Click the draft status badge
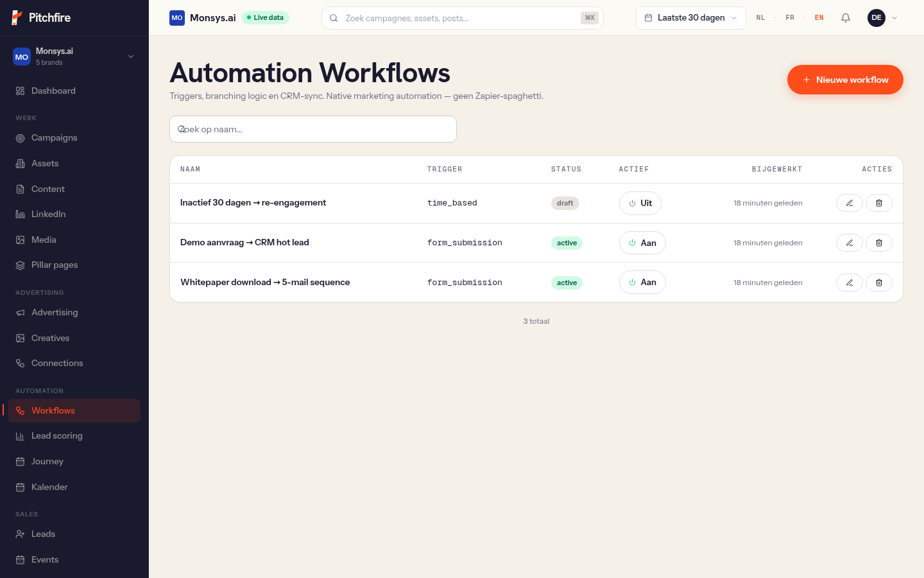Screen dimensions: 924x578 point(565,203)
